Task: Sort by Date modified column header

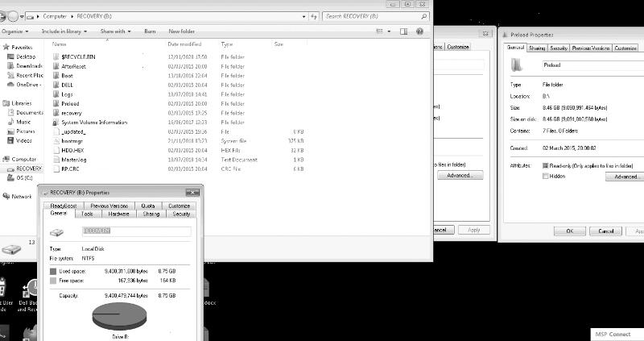Action: click(184, 44)
